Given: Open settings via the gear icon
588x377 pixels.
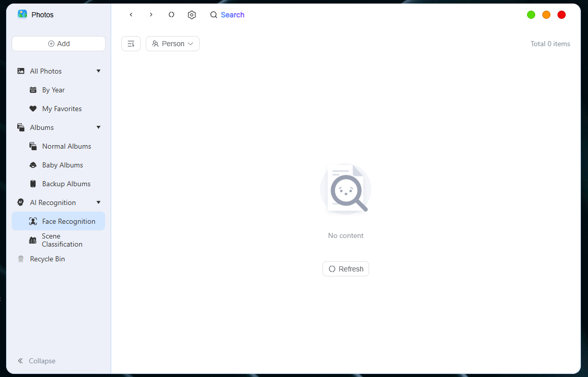Looking at the screenshot, I should [191, 15].
